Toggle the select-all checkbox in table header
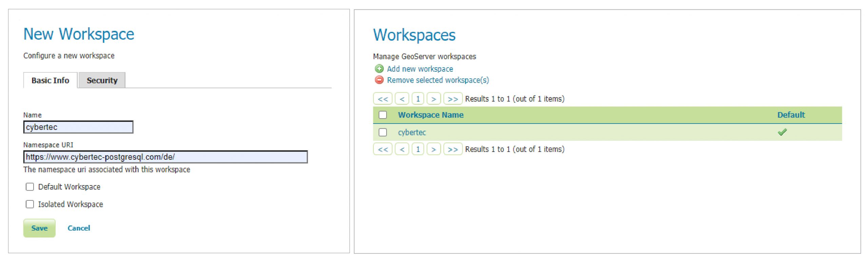The height and width of the screenshot is (263, 868). pyautogui.click(x=382, y=115)
